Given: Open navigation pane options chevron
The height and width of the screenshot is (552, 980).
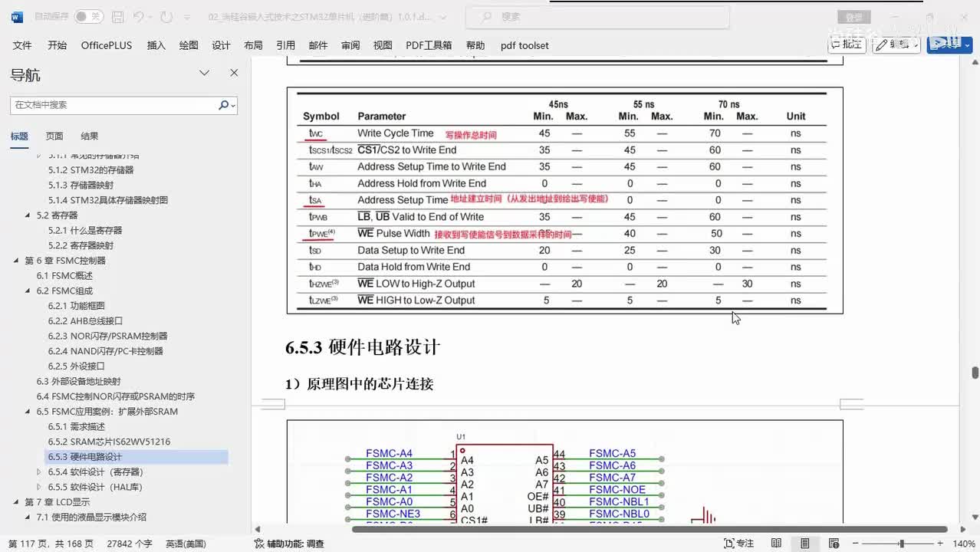Looking at the screenshot, I should [x=204, y=73].
